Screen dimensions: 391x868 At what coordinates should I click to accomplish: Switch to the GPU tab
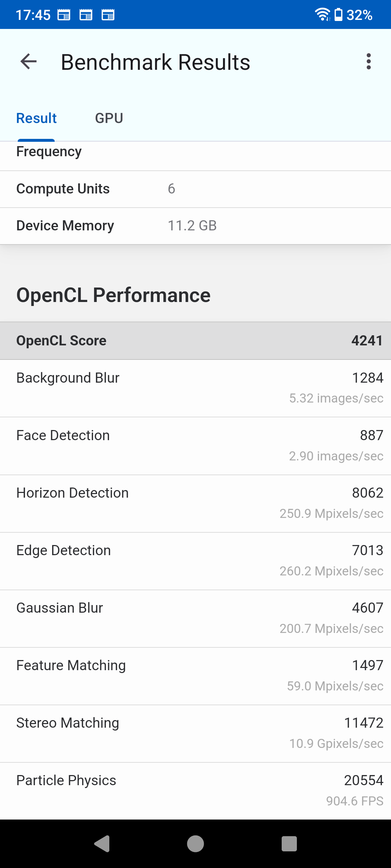coord(109,118)
